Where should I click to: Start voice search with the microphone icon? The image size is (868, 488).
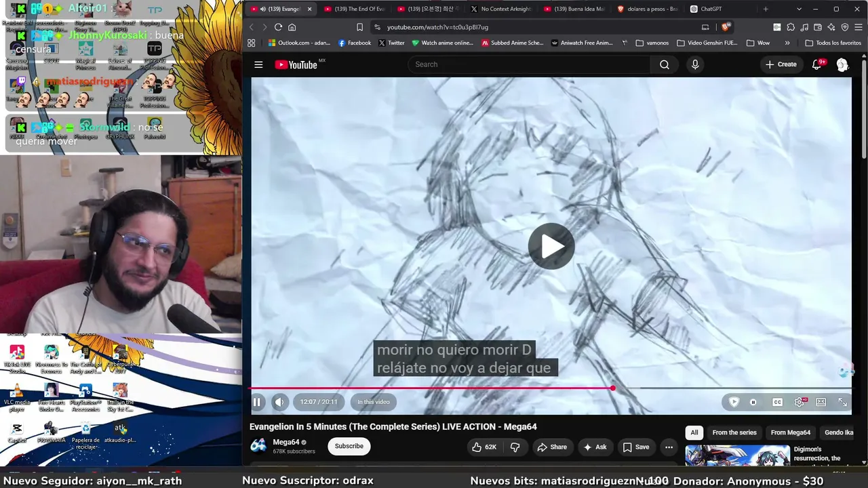tap(694, 64)
